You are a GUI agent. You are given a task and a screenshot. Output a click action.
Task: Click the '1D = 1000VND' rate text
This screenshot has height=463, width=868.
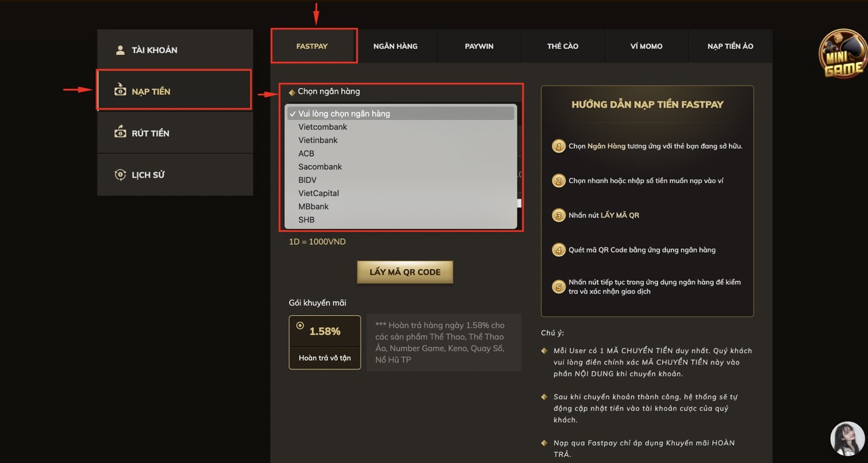point(317,242)
